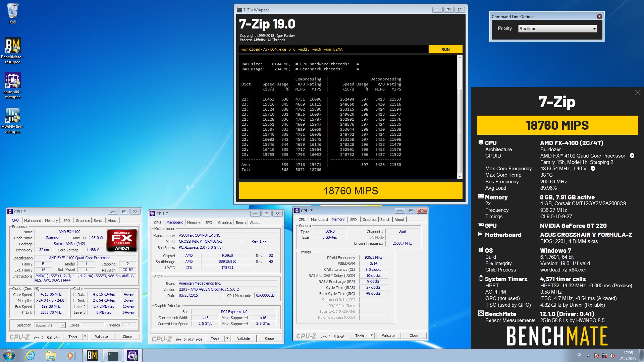This screenshot has height=362, width=644.
Task: Open the Mainboard tab in the CPU-Z CPU window
Action: click(x=33, y=221)
